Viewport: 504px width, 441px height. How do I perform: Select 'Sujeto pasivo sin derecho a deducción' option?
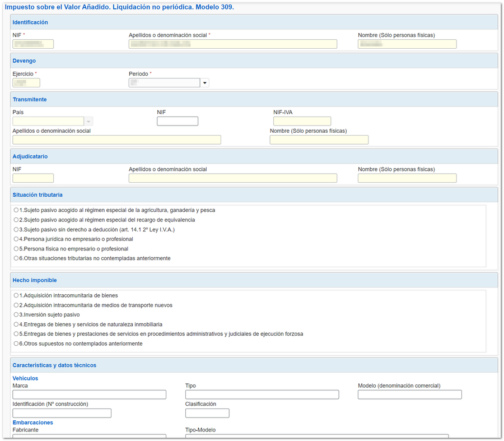click(x=16, y=230)
